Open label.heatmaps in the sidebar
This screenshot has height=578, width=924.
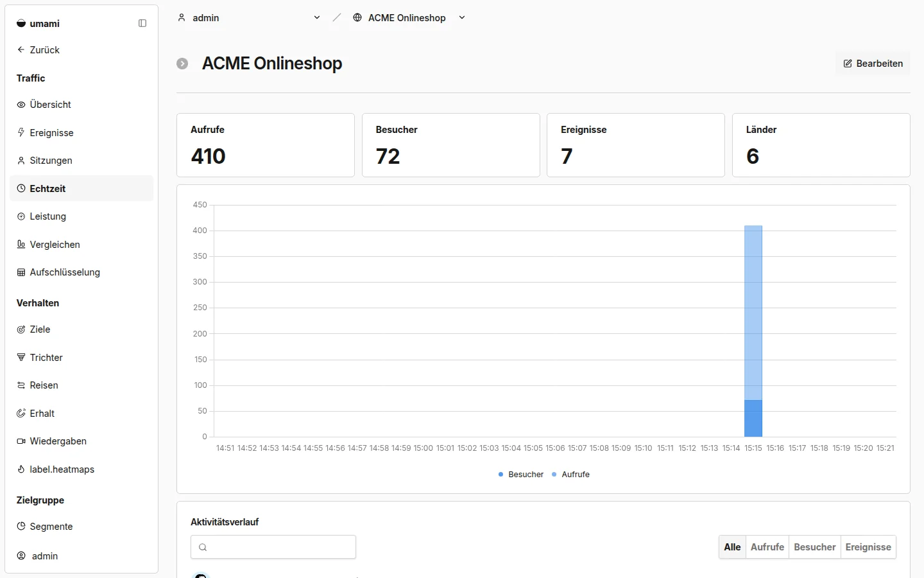click(81, 469)
